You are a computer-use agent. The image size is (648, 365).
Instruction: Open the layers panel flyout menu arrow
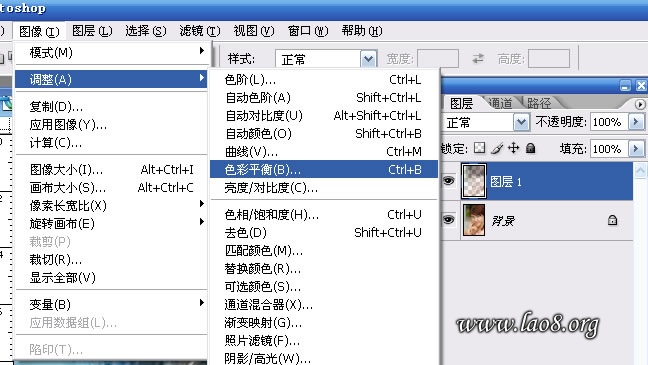coord(640,104)
